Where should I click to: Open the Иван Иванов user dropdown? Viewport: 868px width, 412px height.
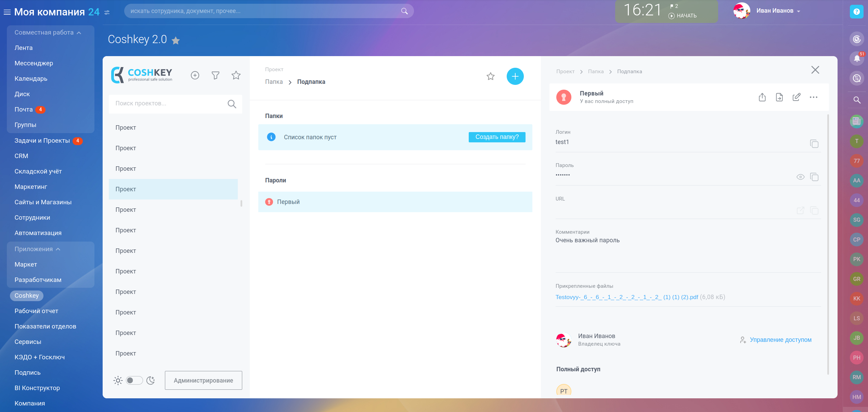tap(778, 11)
